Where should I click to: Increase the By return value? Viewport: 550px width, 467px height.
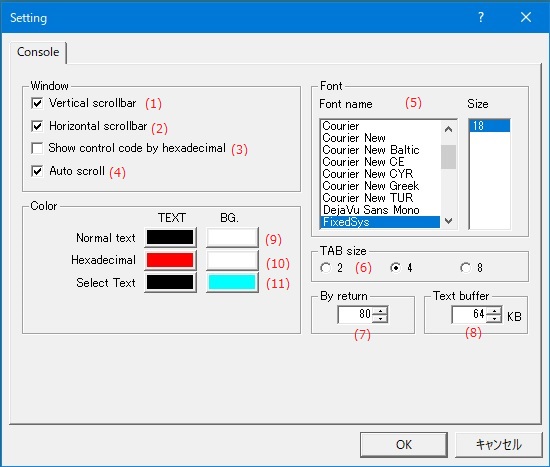tap(380, 310)
